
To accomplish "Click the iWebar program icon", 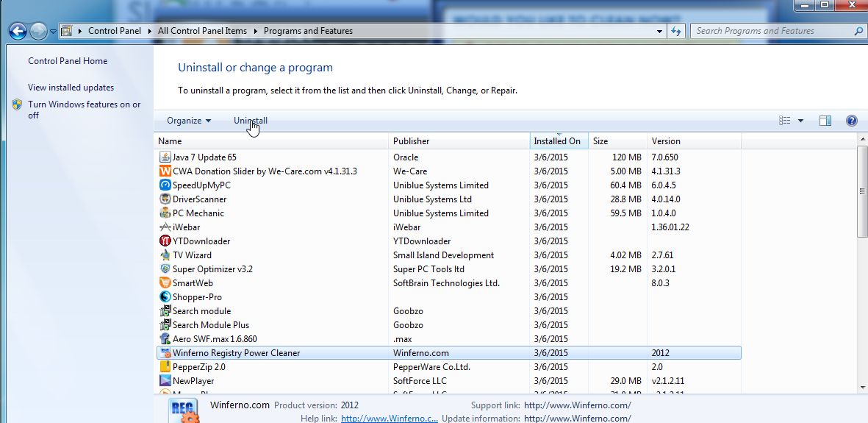I will click(165, 227).
